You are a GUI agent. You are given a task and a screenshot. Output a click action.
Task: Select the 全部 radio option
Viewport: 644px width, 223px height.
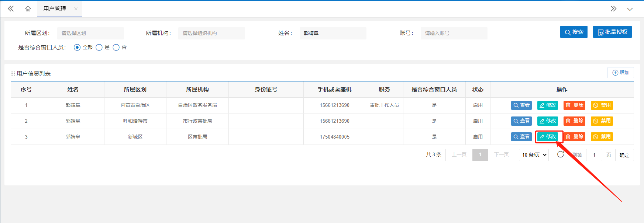pos(77,48)
